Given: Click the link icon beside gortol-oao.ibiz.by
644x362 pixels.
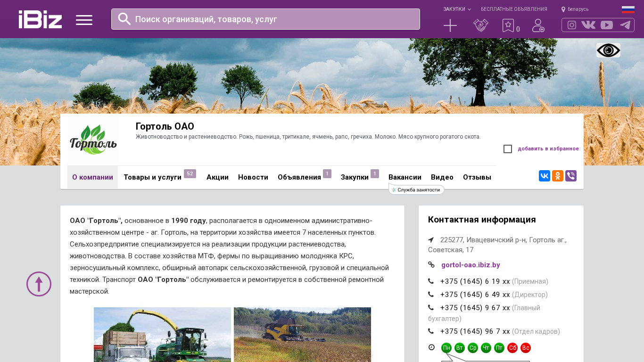Looking at the screenshot, I should (x=431, y=264).
